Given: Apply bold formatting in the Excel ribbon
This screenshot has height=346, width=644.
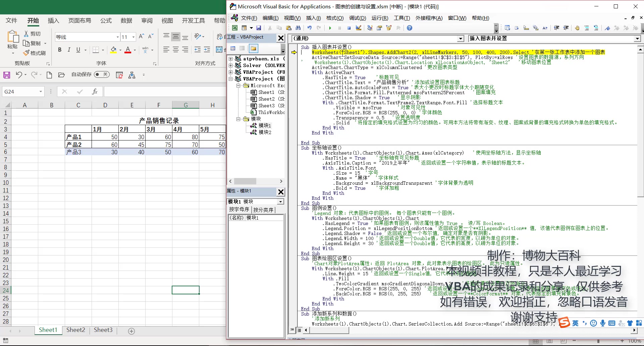Looking at the screenshot, I should click(60, 50).
